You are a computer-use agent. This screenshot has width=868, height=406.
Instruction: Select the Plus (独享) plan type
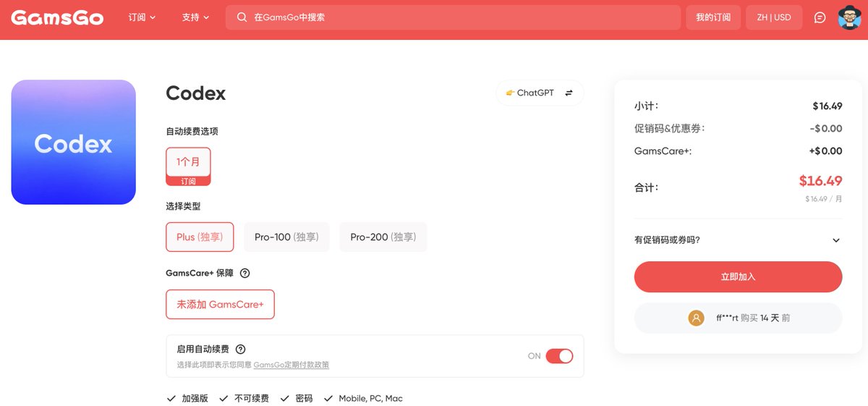coord(200,237)
